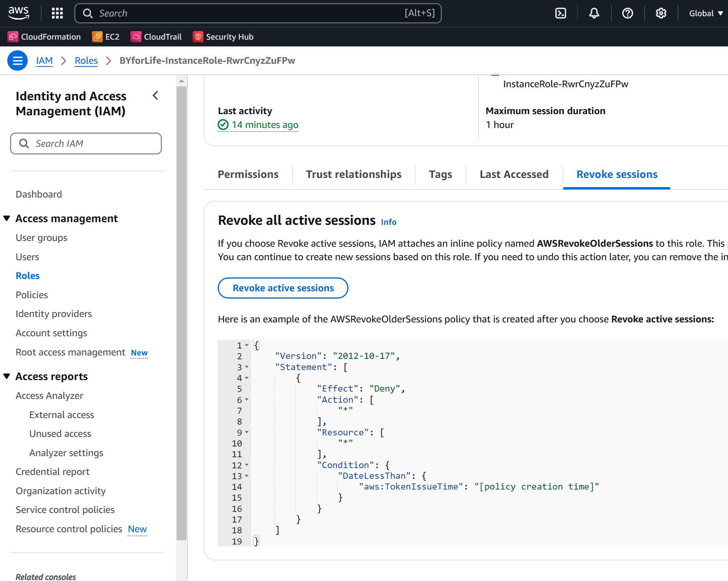Open Access Analyzer in the sidebar
This screenshot has width=728, height=581.
tap(50, 396)
